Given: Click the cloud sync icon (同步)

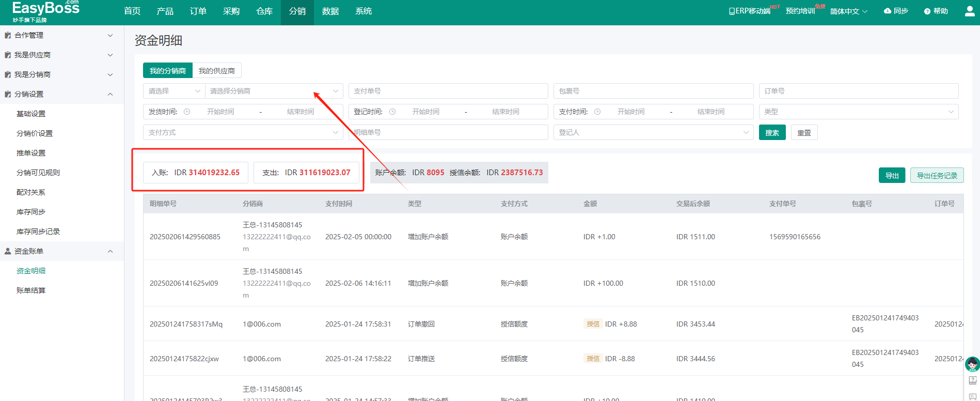Looking at the screenshot, I should pos(888,11).
